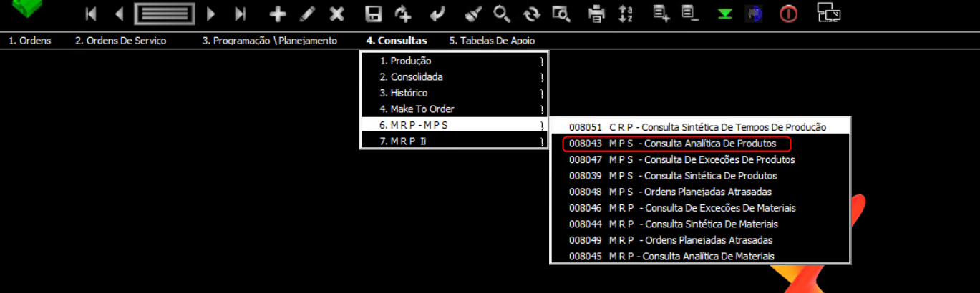This screenshot has height=293, width=980.
Task: Click the plus add record icon
Action: (x=277, y=14)
